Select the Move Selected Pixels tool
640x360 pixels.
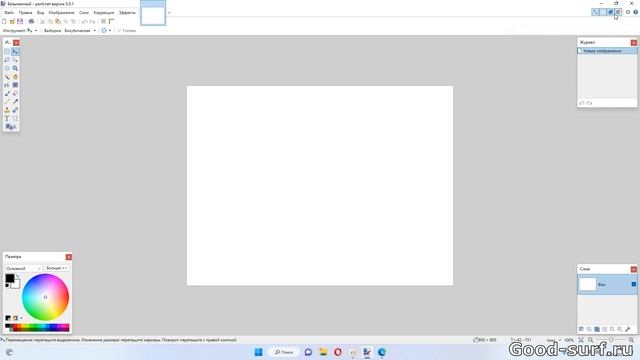(x=15, y=52)
